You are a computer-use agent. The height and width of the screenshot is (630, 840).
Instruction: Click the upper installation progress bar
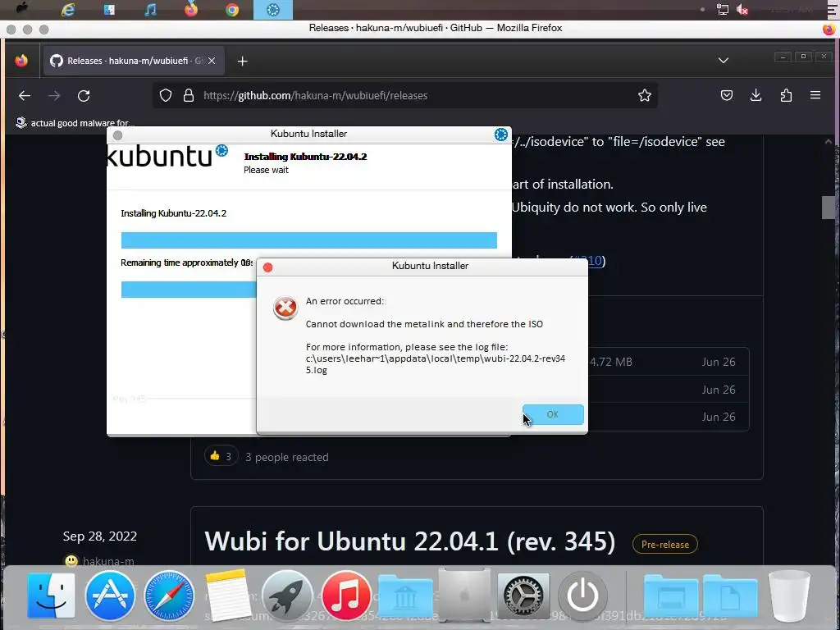pos(309,240)
